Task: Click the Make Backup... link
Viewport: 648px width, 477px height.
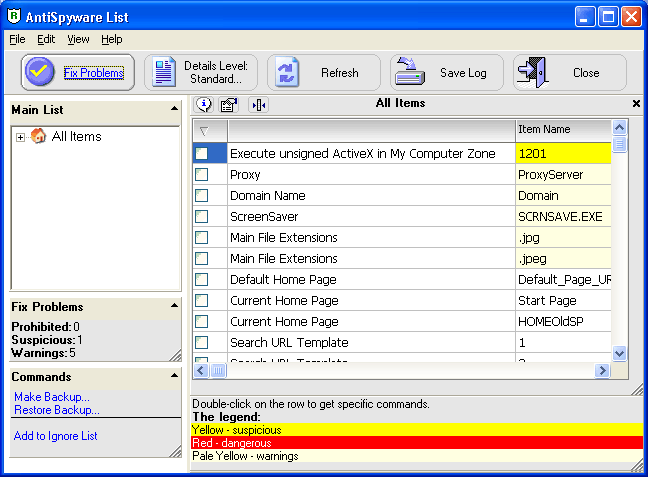Action: pos(52,397)
